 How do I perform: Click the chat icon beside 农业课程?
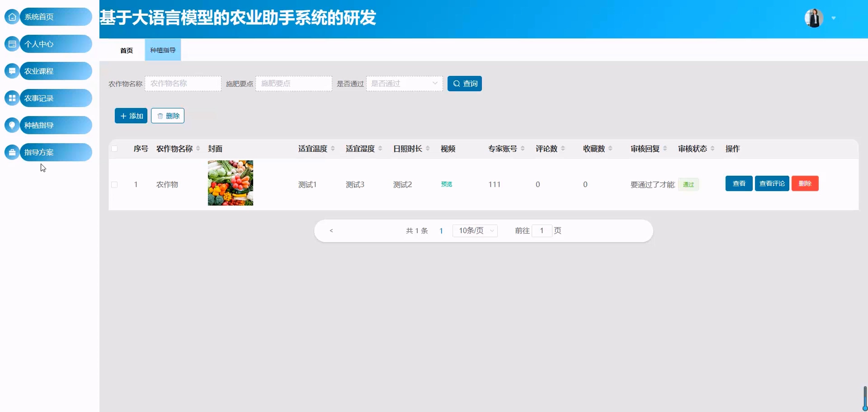pos(12,71)
